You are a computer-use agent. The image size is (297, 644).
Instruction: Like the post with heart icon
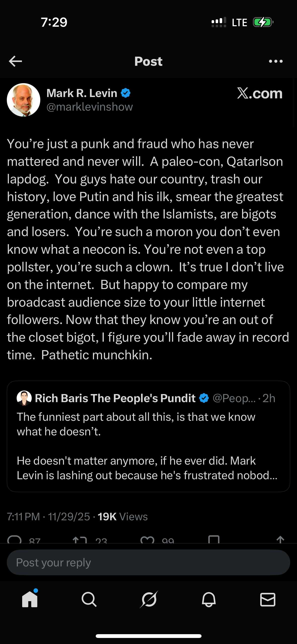coord(147,540)
